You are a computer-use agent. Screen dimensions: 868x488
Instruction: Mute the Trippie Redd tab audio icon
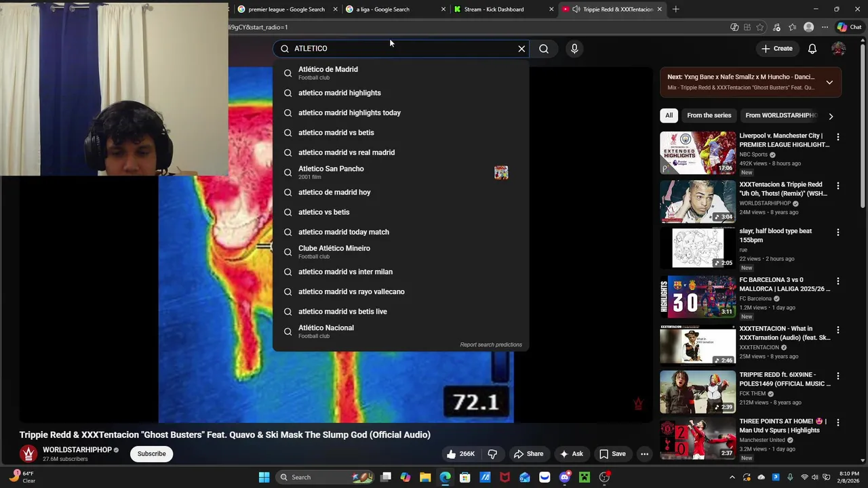[576, 9]
